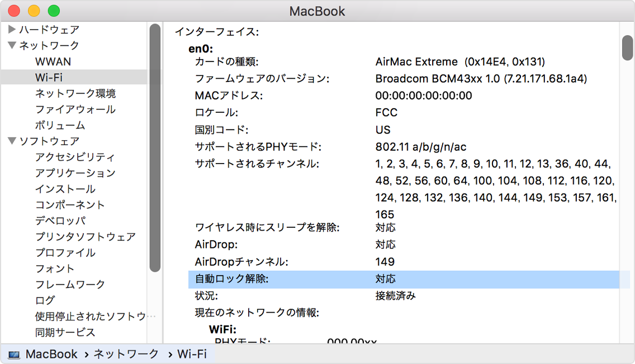Click the FCC locale value
The image size is (635, 364).
click(x=386, y=112)
